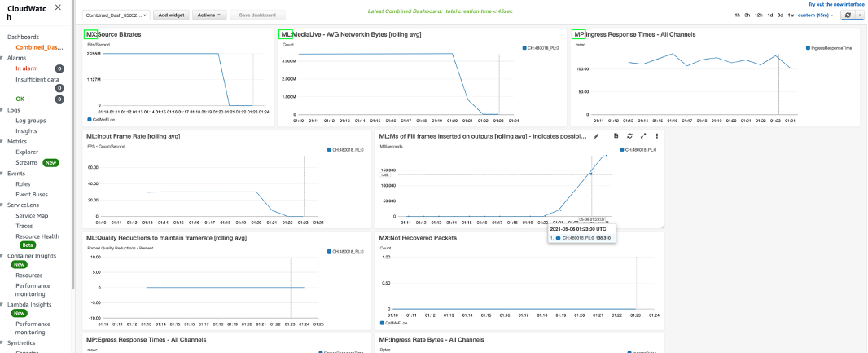Open Traces under ServiceLens
Image resolution: width=868 pixels, height=353 pixels.
pos(24,226)
